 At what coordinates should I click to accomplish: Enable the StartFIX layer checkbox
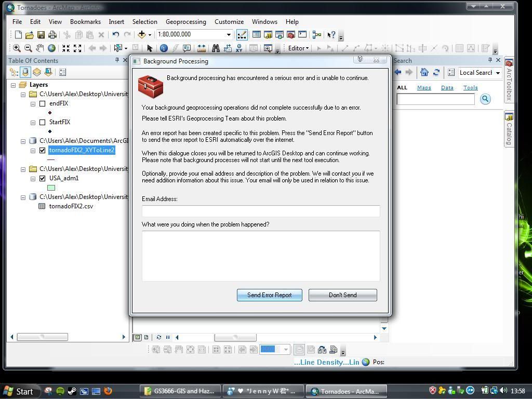click(x=43, y=122)
